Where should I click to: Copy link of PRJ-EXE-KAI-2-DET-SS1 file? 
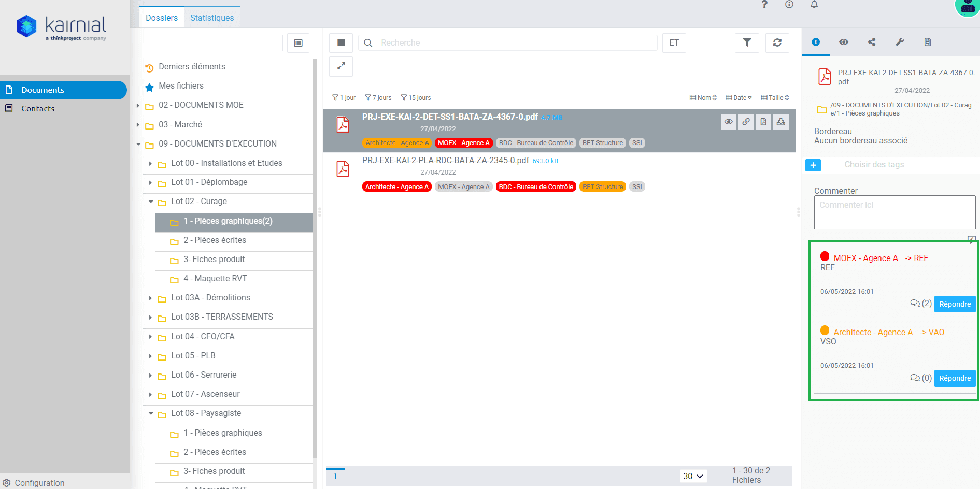click(746, 122)
